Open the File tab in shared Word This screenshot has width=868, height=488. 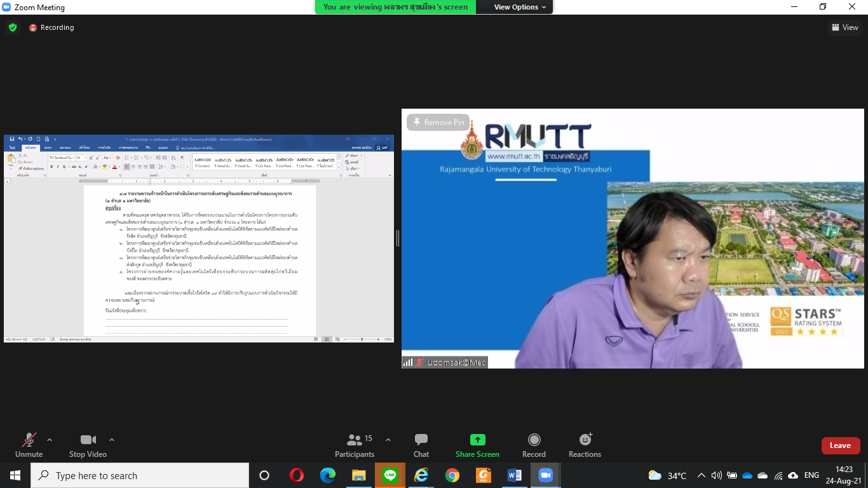pyautogui.click(x=12, y=147)
